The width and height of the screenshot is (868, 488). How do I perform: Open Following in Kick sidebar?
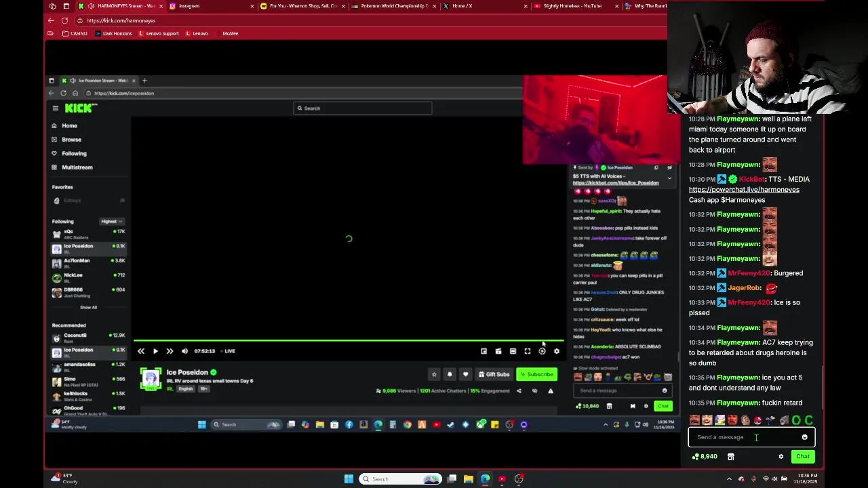tap(69, 153)
